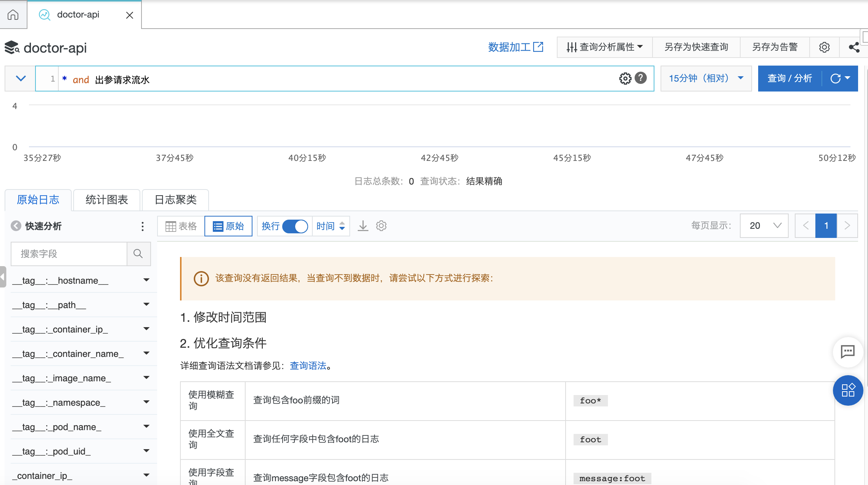Click the blue widgets floating button
868x485 pixels.
click(x=848, y=390)
